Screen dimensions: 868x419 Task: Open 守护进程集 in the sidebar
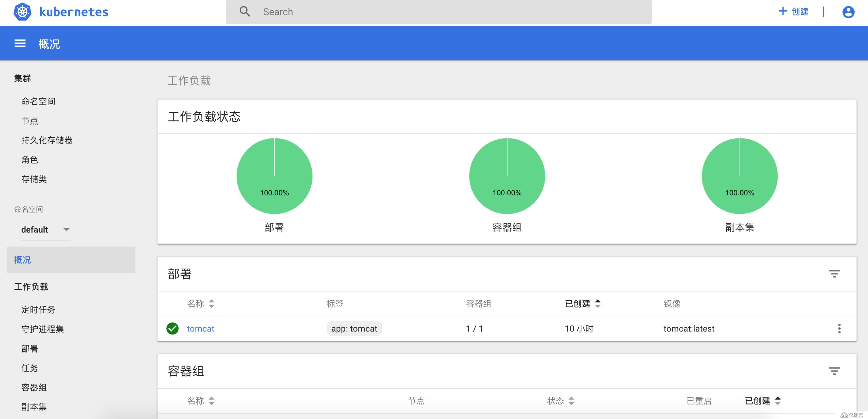point(43,329)
